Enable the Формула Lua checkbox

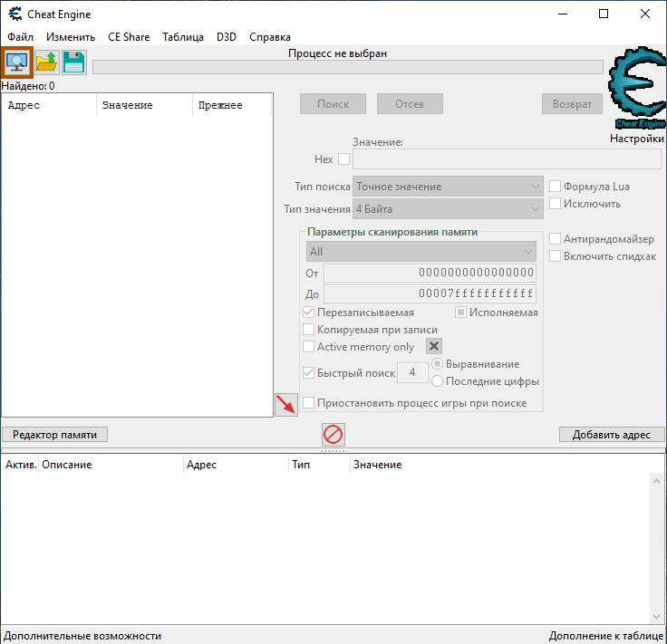[x=556, y=187]
